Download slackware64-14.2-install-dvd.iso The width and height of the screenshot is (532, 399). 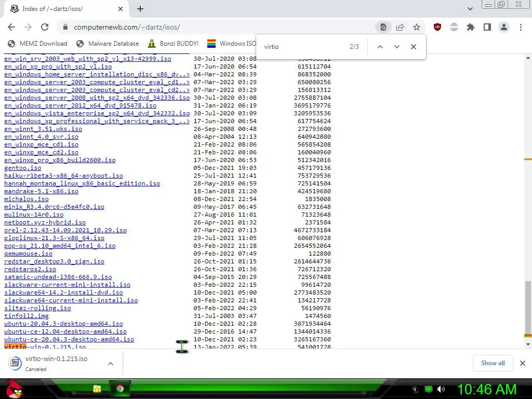(63, 293)
